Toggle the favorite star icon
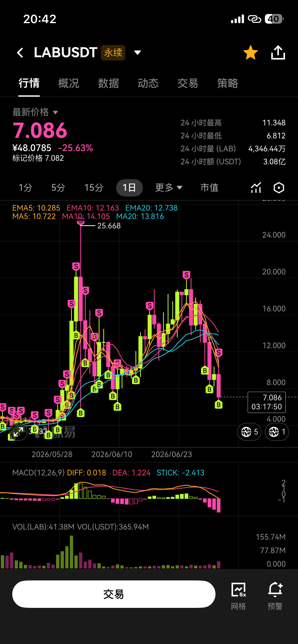298x644 pixels. point(250,52)
